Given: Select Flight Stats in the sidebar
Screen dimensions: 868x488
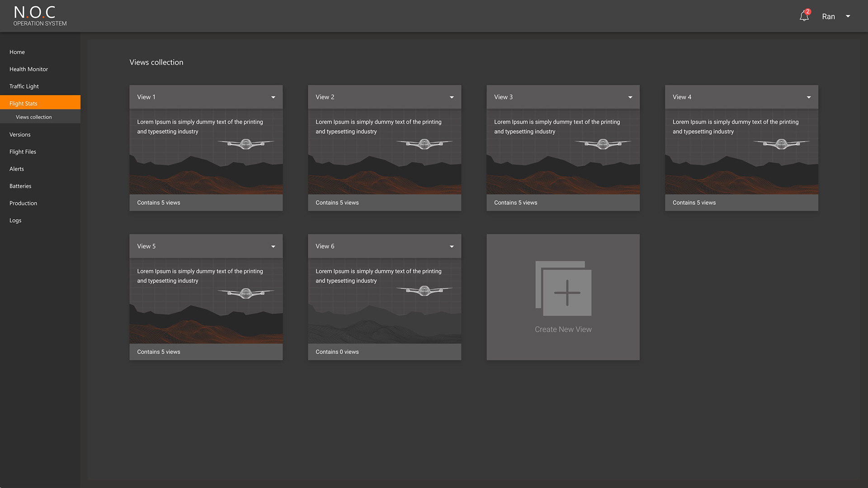Looking at the screenshot, I should point(40,103).
